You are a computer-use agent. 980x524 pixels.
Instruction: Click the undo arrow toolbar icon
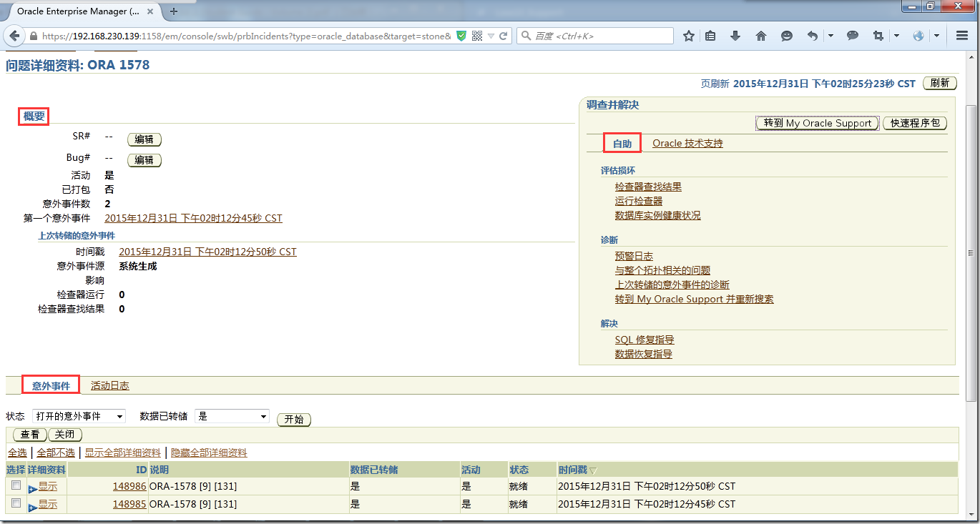pos(813,36)
